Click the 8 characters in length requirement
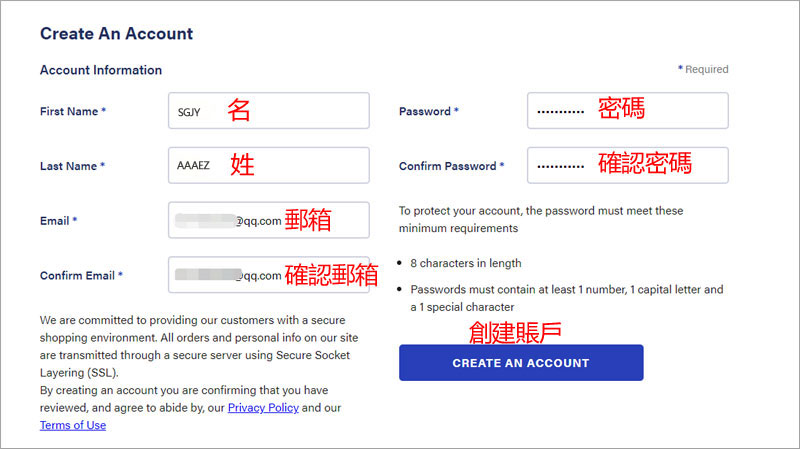 (x=466, y=263)
